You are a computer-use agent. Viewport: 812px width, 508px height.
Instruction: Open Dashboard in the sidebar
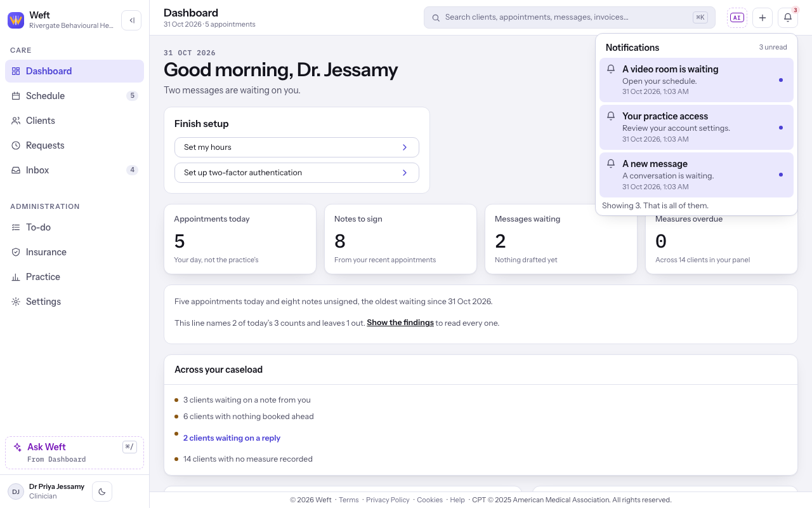coord(75,71)
